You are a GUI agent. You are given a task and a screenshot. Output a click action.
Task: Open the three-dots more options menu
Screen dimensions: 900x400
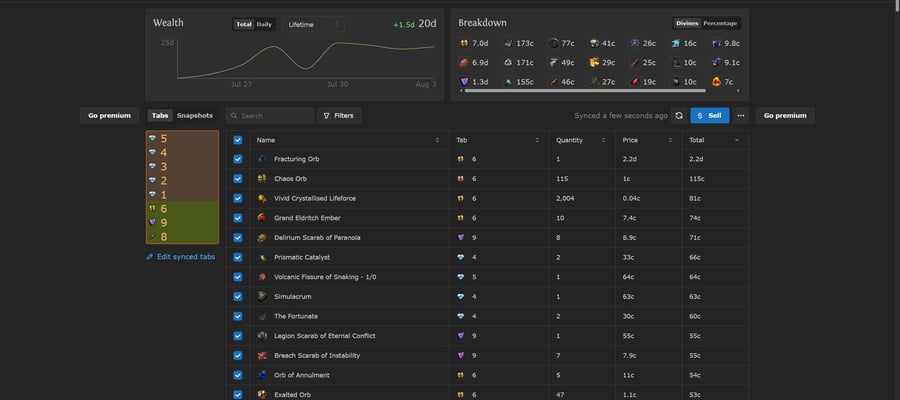point(740,115)
